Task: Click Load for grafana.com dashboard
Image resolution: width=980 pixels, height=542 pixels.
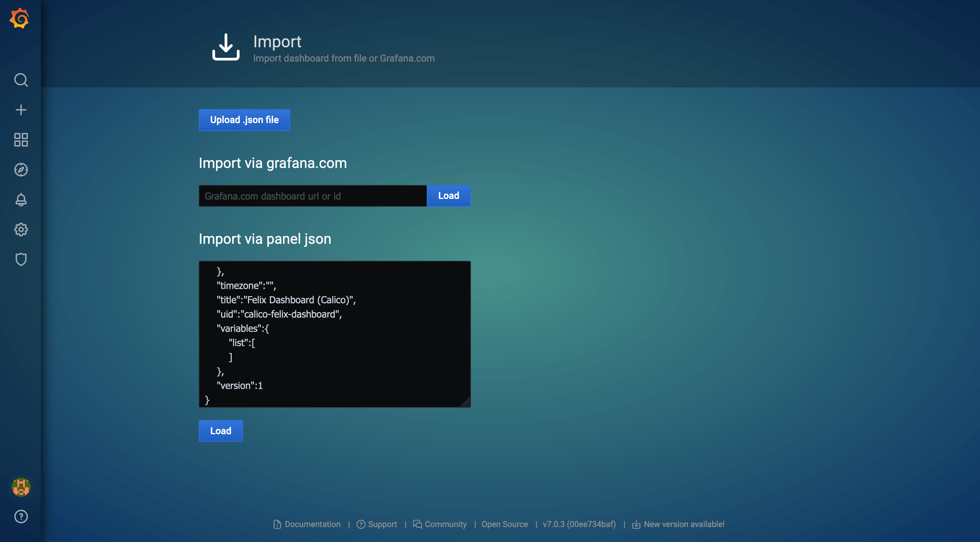Action: tap(448, 196)
